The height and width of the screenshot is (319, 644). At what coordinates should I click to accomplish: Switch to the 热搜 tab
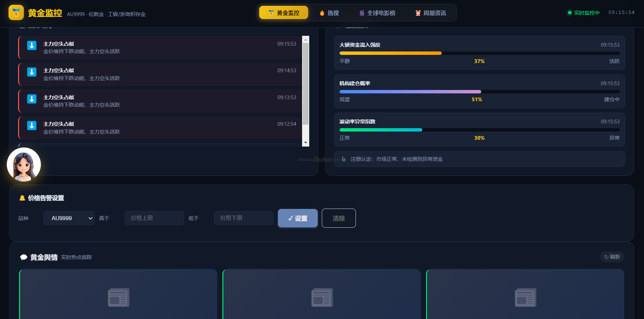(329, 13)
